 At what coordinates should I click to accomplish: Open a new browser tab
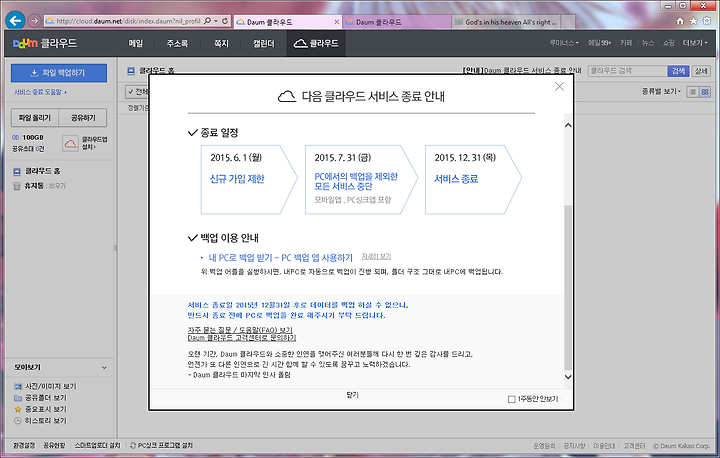click(x=568, y=22)
